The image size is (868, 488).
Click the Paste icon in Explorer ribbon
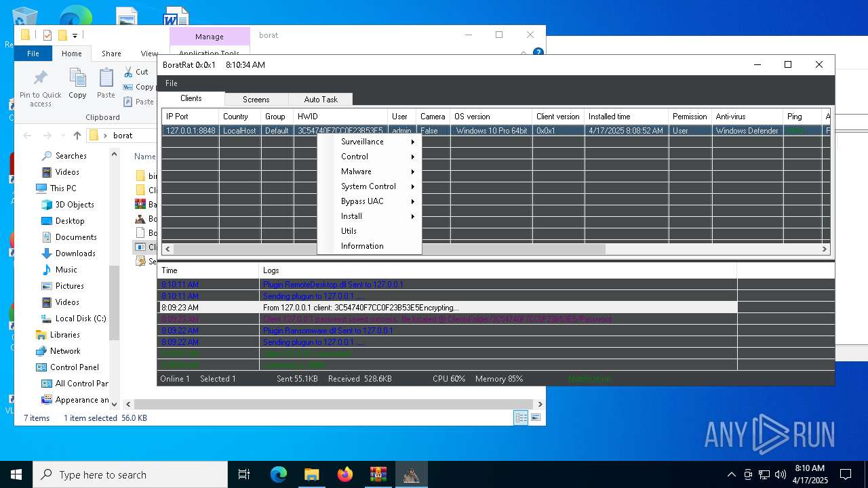pyautogui.click(x=106, y=84)
